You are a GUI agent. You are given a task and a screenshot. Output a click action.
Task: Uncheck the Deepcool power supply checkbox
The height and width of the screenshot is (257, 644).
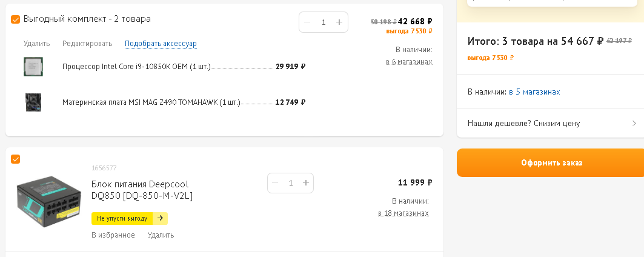[16, 159]
